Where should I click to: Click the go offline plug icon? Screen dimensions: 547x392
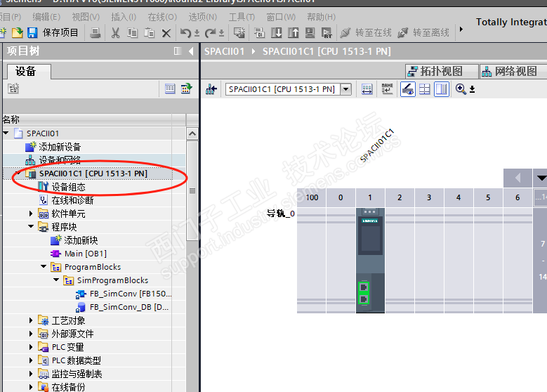click(402, 33)
